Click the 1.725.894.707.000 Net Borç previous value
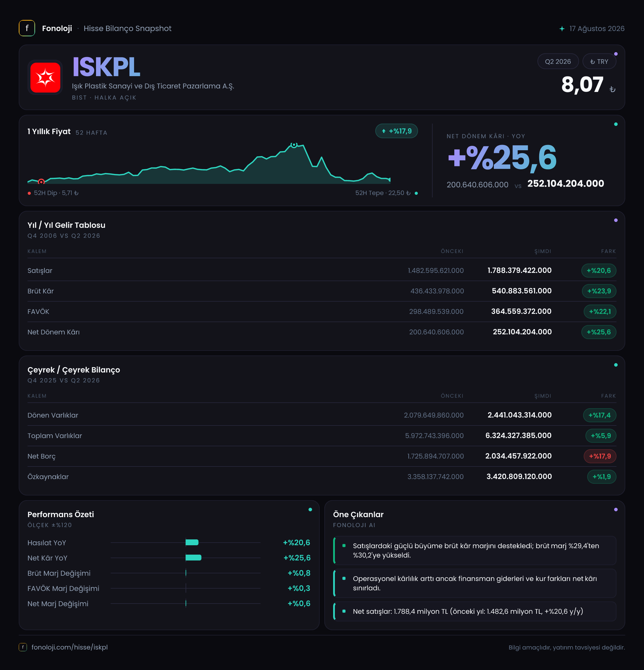Screen dimensions: 644x670 435,456
